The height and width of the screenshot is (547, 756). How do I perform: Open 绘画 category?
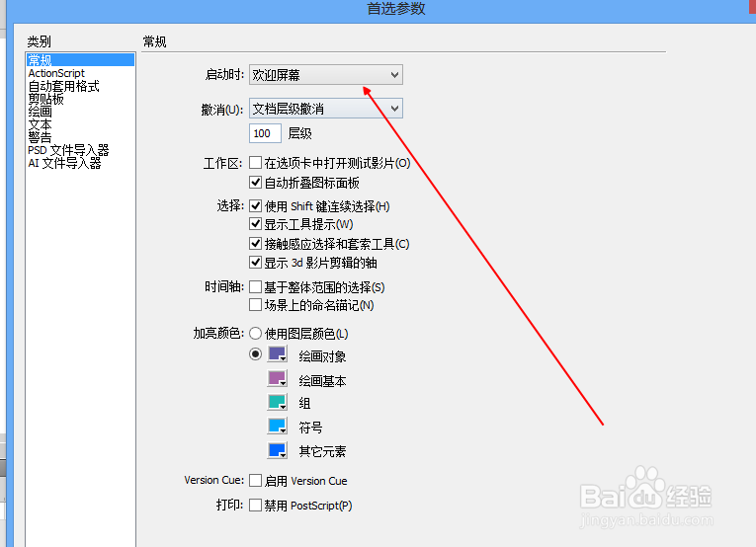click(x=40, y=112)
